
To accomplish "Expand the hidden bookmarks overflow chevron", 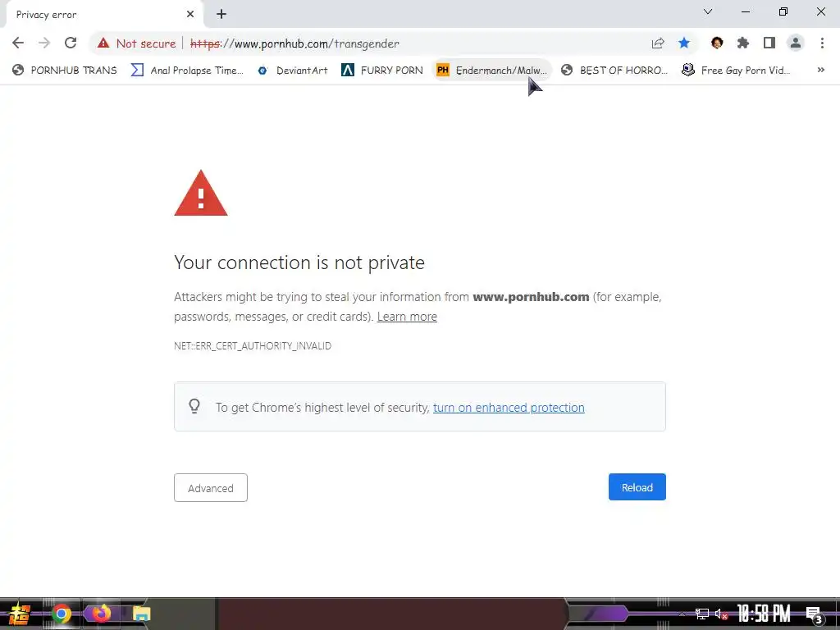I will (820, 71).
